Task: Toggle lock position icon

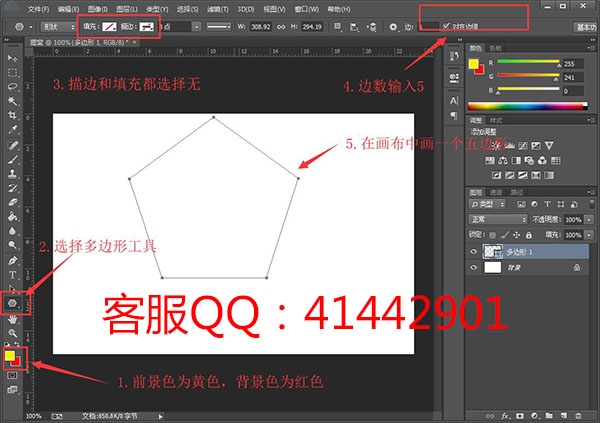Action: (x=517, y=235)
